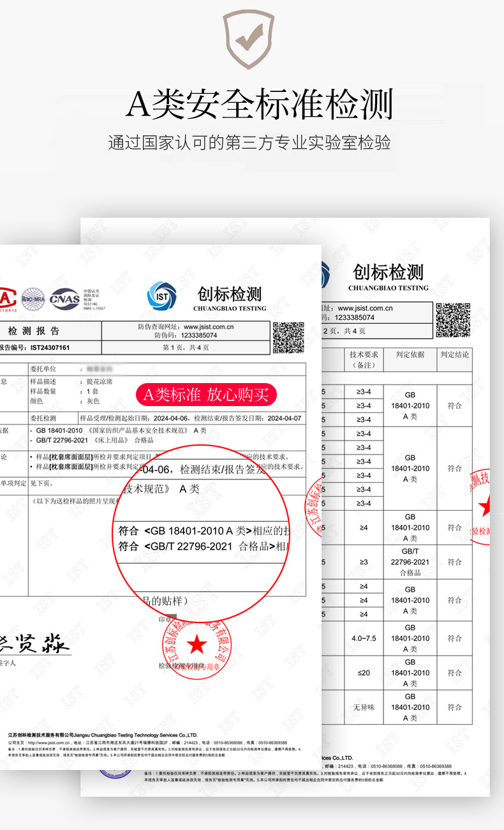Screen dimensions: 504x830
Task: Select the '判定结论' column header
Action: tap(454, 354)
